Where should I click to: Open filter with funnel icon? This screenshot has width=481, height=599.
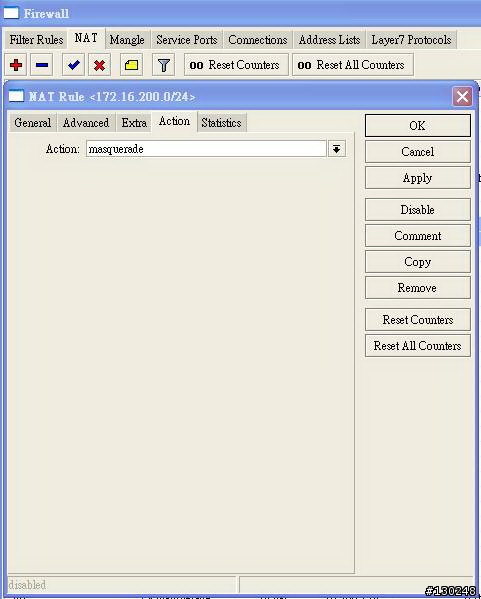click(164, 65)
